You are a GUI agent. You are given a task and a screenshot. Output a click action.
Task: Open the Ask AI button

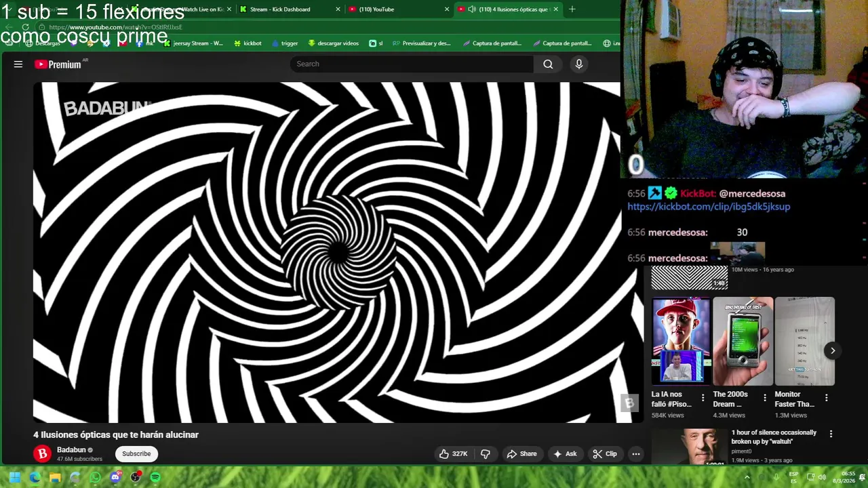coord(565,453)
